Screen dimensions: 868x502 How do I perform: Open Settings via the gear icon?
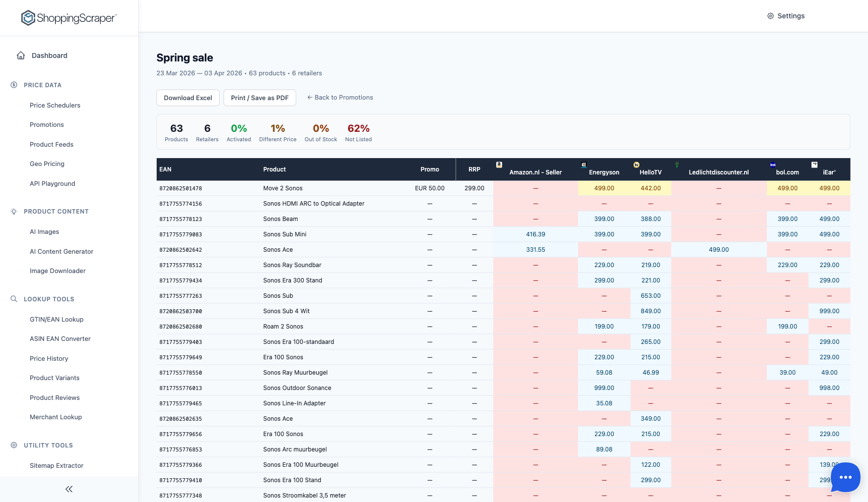pyautogui.click(x=770, y=16)
